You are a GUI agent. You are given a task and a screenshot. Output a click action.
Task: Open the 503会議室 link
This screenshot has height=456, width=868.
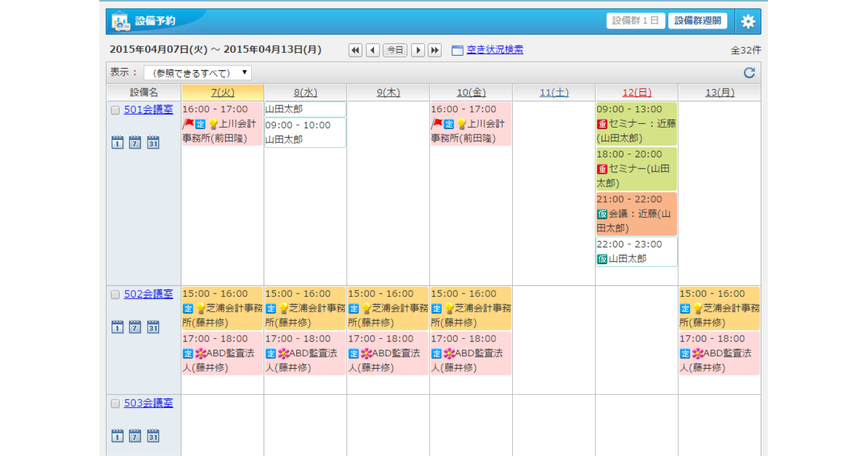pyautogui.click(x=149, y=403)
